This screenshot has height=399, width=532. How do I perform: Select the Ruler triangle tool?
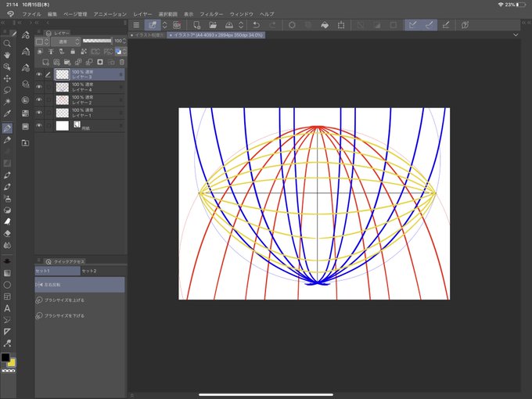(x=7, y=332)
